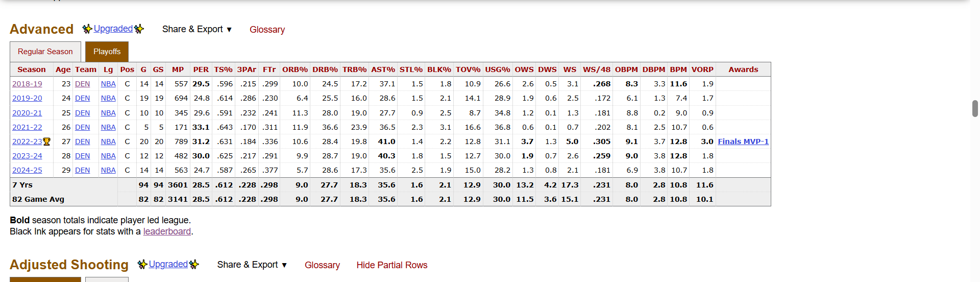This screenshot has width=980, height=282.
Task: Sort table by TS% column header
Action: 223,69
